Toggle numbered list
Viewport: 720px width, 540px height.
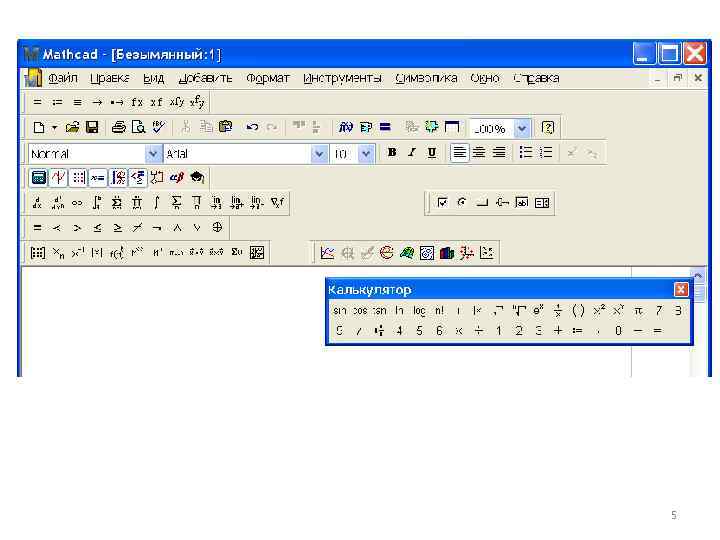click(x=546, y=152)
